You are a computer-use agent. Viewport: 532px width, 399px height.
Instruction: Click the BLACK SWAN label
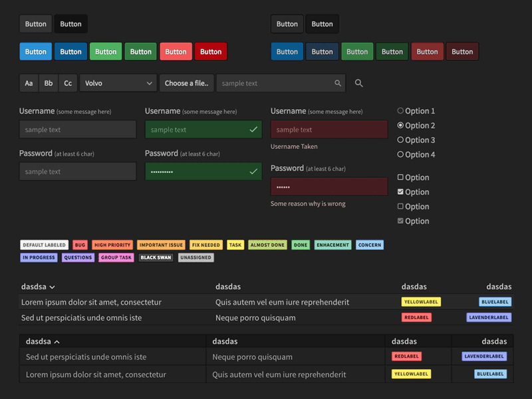tap(156, 257)
